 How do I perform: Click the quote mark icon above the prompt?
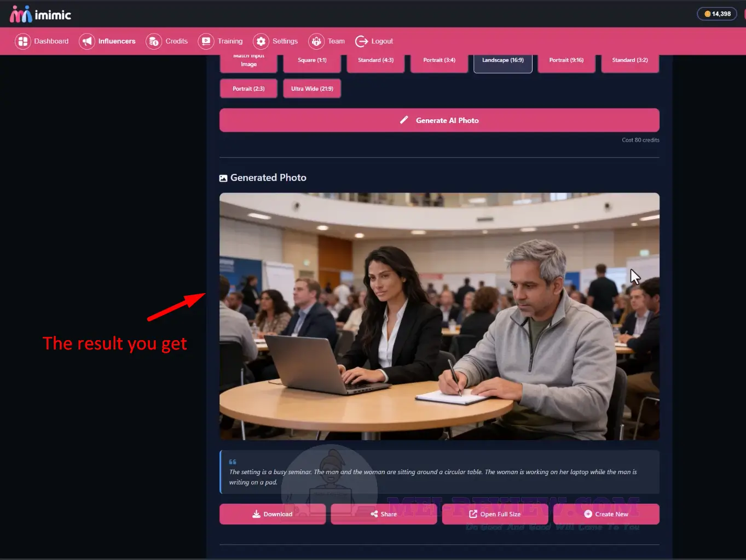233,462
